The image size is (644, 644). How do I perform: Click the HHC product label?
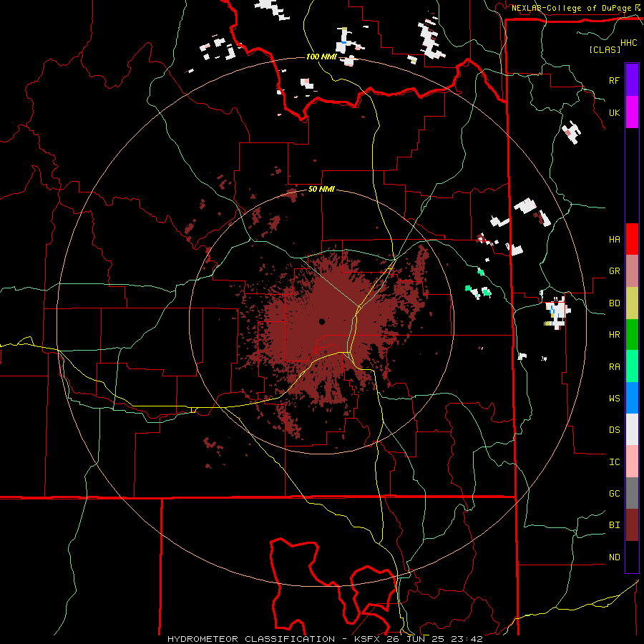[628, 43]
